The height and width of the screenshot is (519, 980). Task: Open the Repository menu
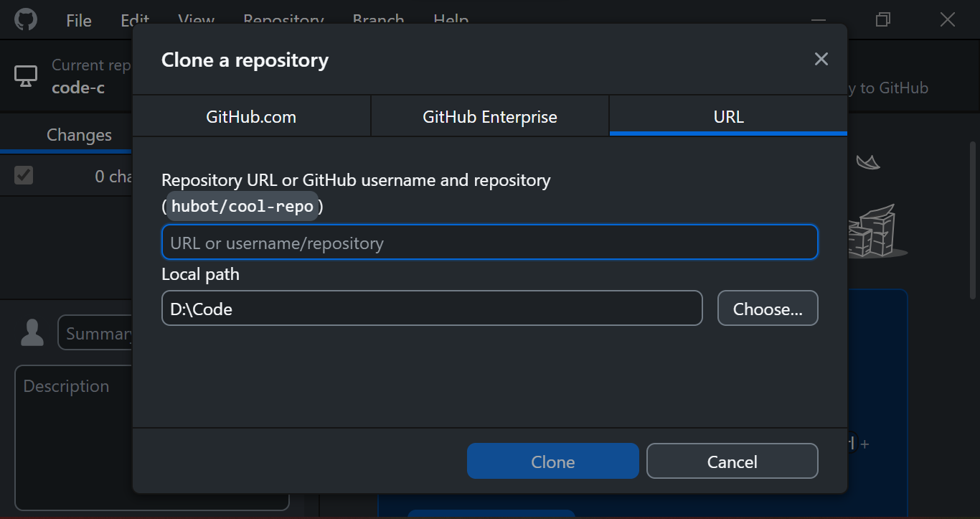point(283,19)
